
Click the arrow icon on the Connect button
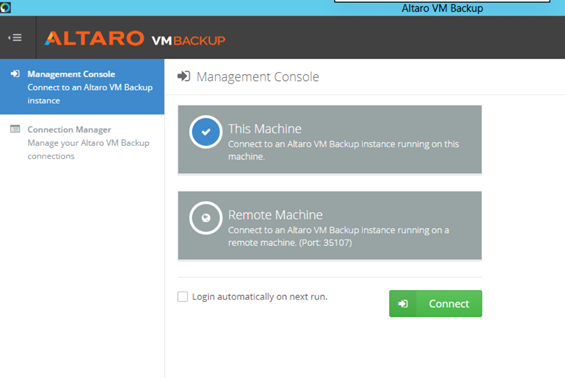(x=403, y=304)
